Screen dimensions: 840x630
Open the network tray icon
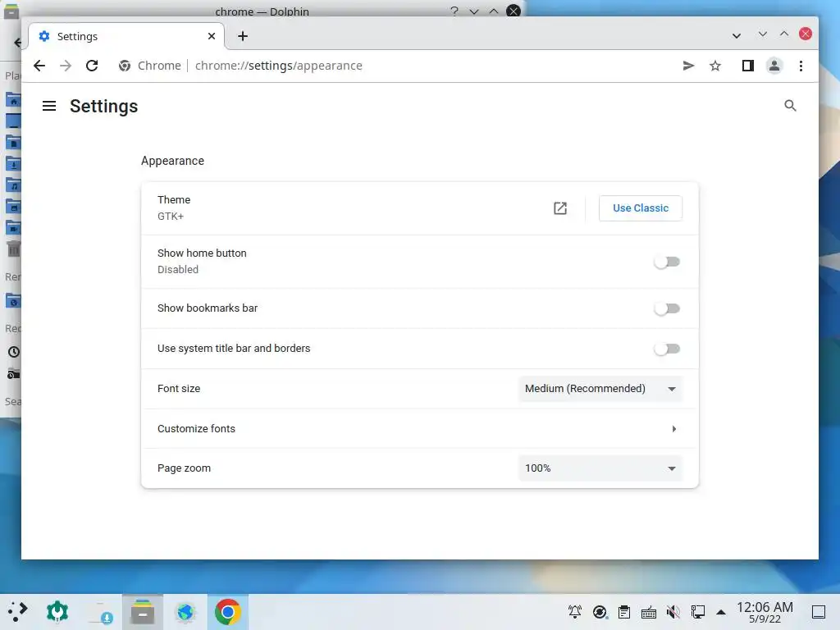coord(697,612)
